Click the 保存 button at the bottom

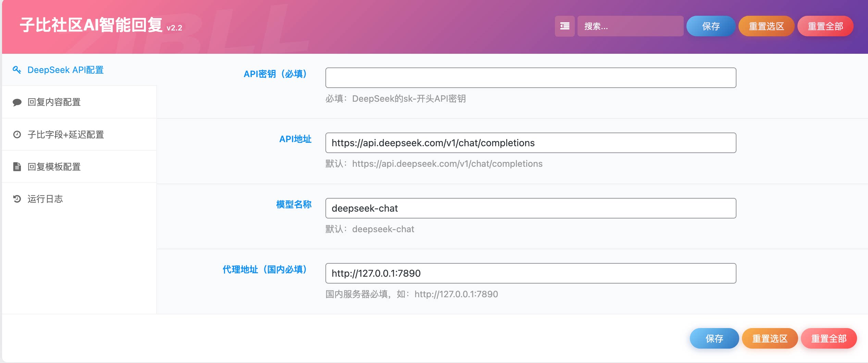point(715,338)
